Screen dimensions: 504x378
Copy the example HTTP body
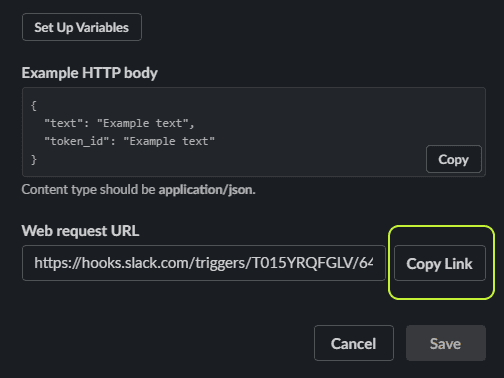pos(454,159)
